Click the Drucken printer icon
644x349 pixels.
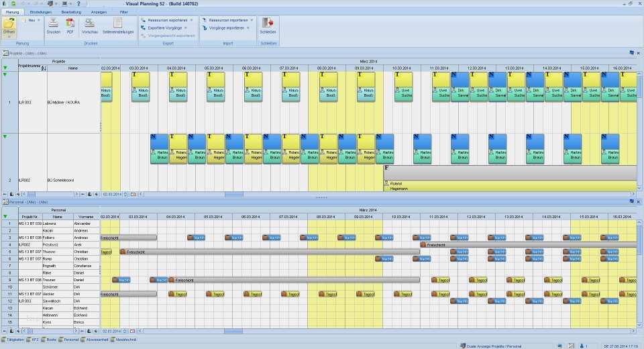pyautogui.click(x=54, y=23)
